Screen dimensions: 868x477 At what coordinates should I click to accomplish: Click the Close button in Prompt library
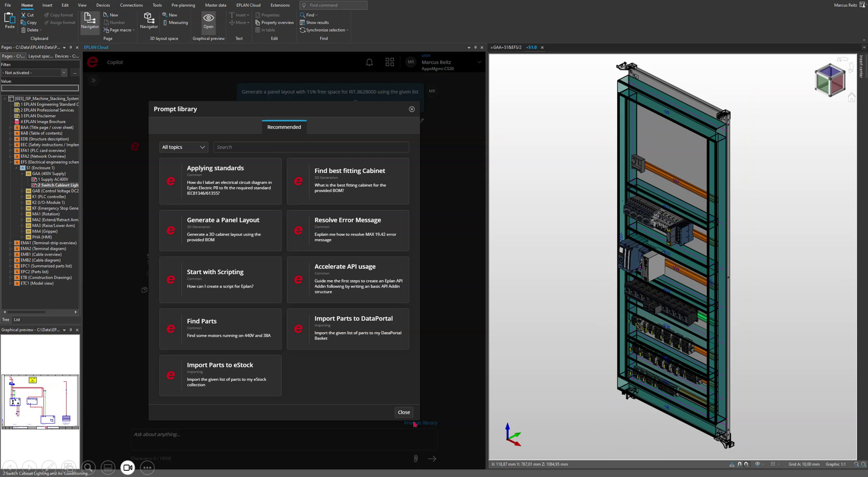[403, 412]
